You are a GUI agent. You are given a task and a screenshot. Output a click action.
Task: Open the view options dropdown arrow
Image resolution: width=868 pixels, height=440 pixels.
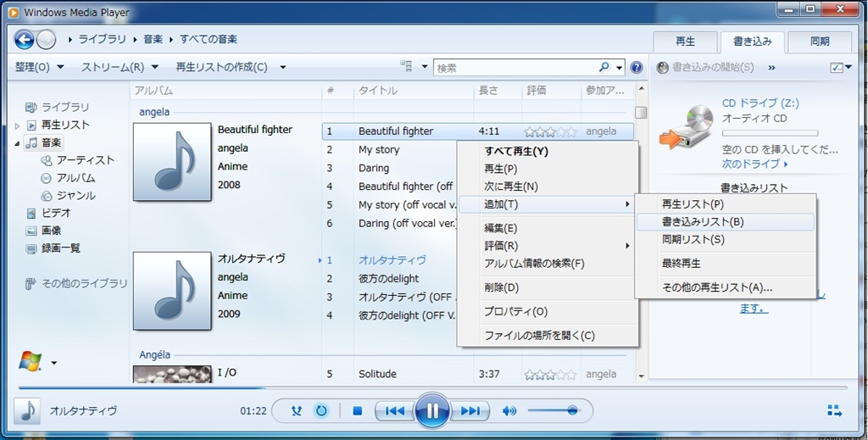click(425, 67)
